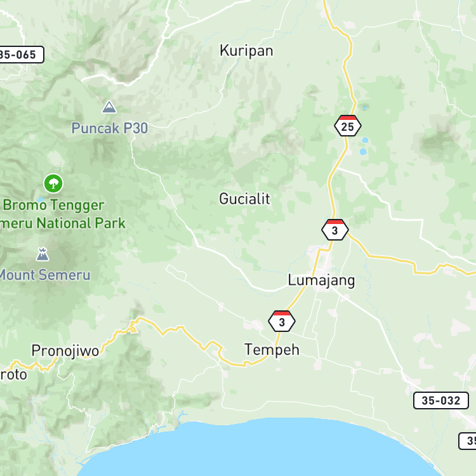The image size is (476, 476).
Task: Click the Mount Semeru volcano icon
Action: 43,255
